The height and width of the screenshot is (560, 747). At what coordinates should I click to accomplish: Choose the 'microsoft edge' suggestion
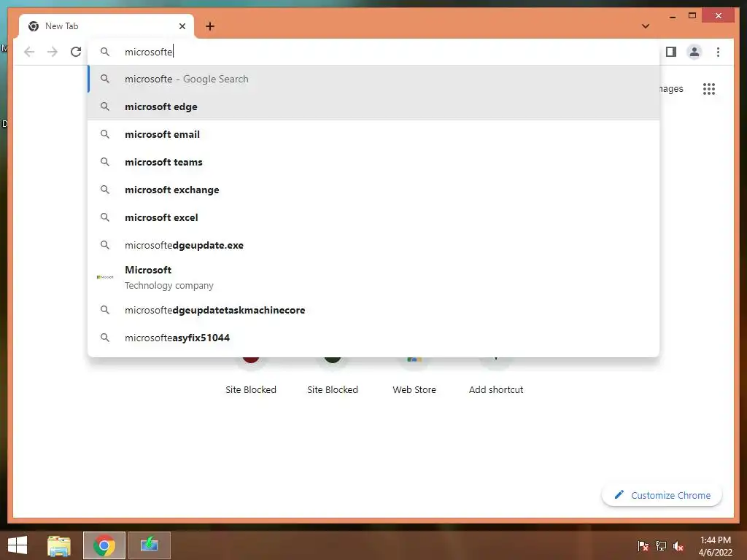[373, 106]
